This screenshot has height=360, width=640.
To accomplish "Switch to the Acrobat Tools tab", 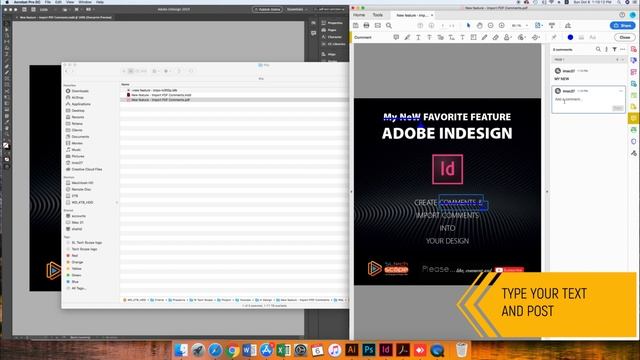I will pos(378,15).
